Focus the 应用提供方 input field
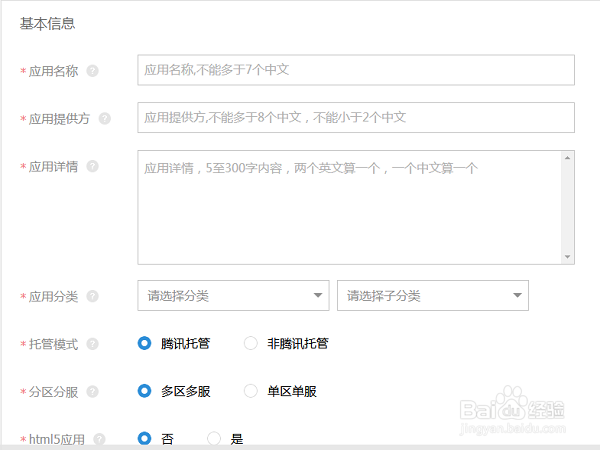 point(356,117)
